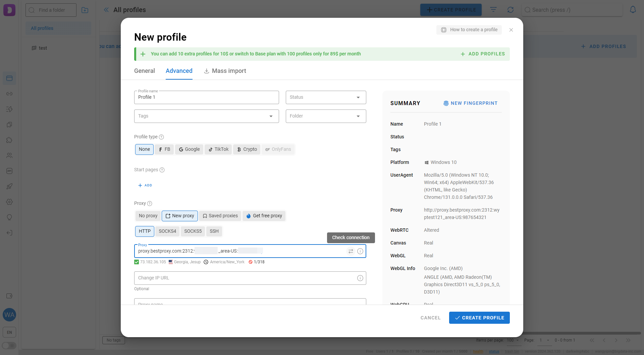Open the filter icon in top bar
644x355 pixels.
[493, 10]
